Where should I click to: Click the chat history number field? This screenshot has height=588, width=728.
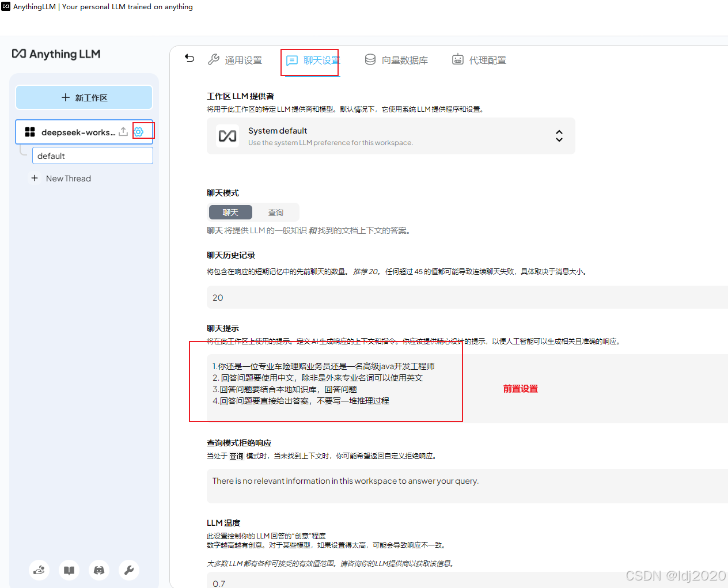[x=468, y=298]
